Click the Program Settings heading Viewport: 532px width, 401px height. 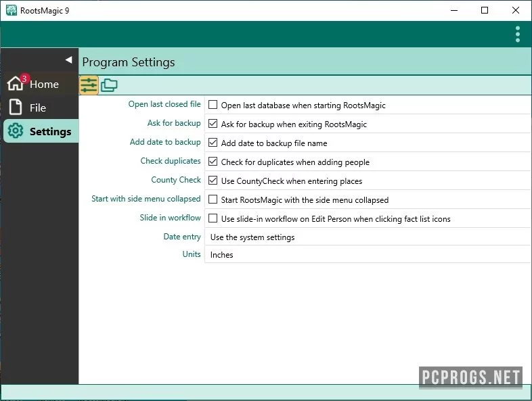point(129,62)
